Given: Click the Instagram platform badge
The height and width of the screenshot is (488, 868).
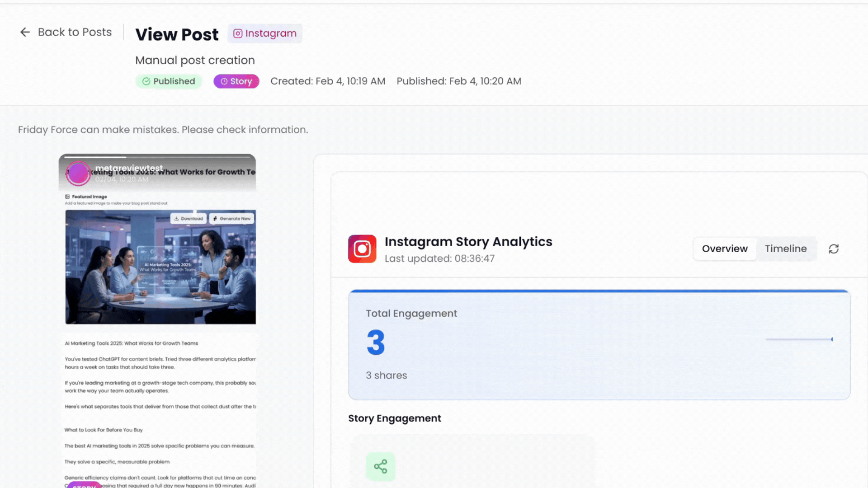Looking at the screenshot, I should point(265,33).
